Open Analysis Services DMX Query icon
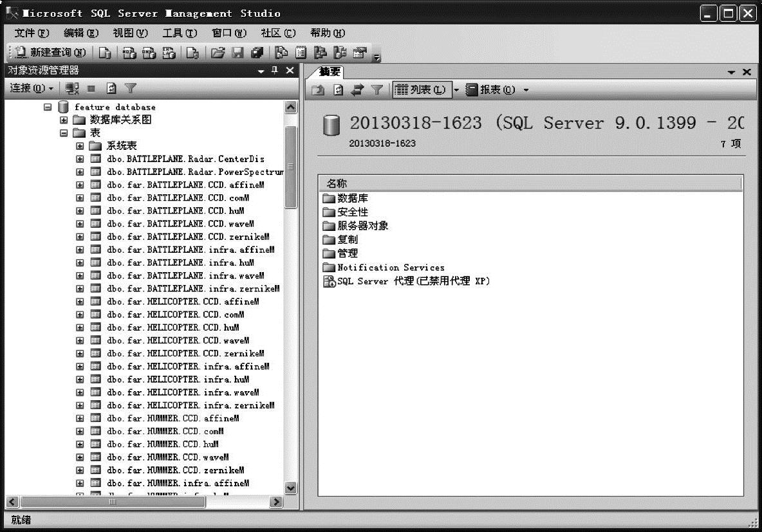The image size is (762, 532). pyautogui.click(x=149, y=53)
